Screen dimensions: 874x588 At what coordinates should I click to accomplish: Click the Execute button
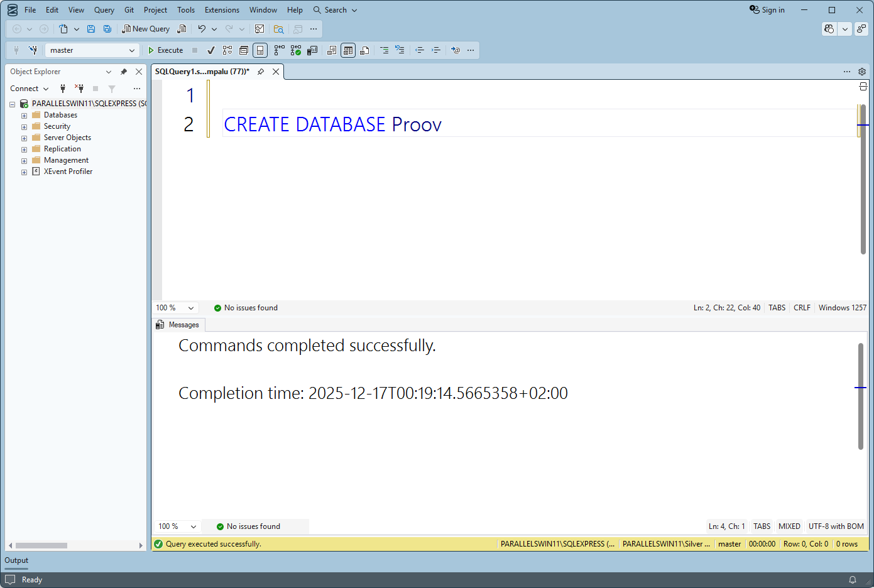[165, 50]
